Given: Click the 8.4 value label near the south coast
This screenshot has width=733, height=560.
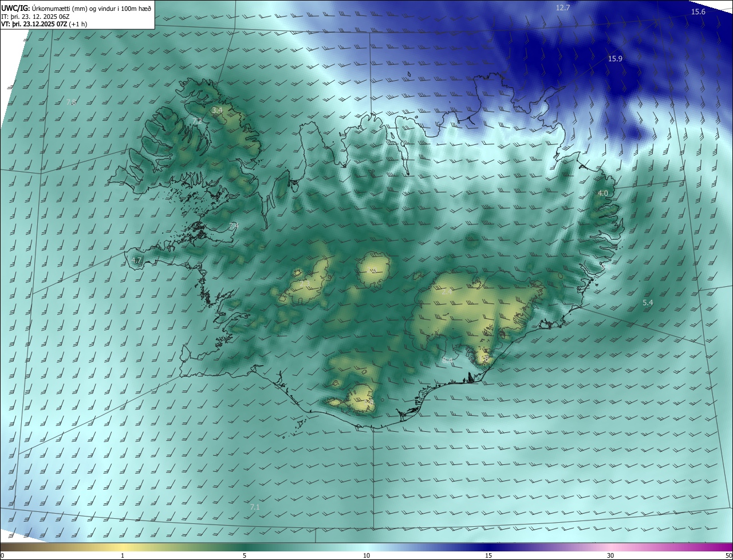Looking at the screenshot, I should [447, 360].
